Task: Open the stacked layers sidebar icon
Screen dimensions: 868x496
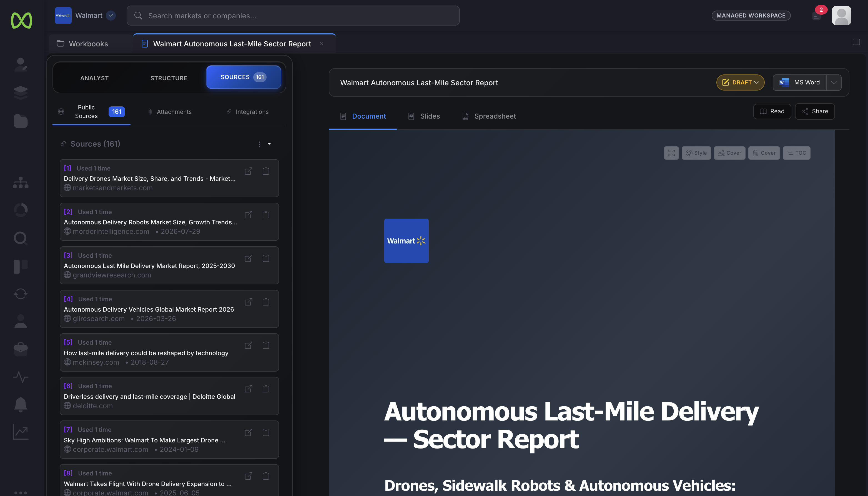Action: pyautogui.click(x=21, y=93)
